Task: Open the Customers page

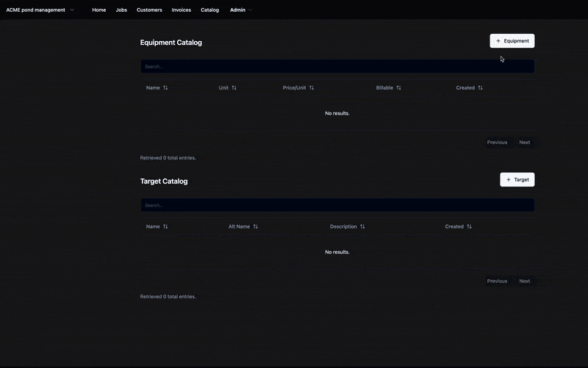Action: (x=149, y=10)
